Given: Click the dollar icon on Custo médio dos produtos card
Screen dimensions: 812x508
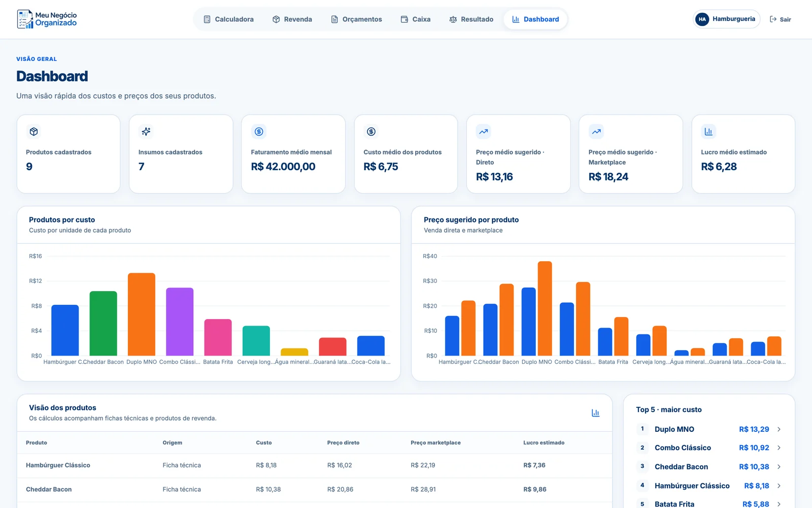Looking at the screenshot, I should (x=371, y=132).
